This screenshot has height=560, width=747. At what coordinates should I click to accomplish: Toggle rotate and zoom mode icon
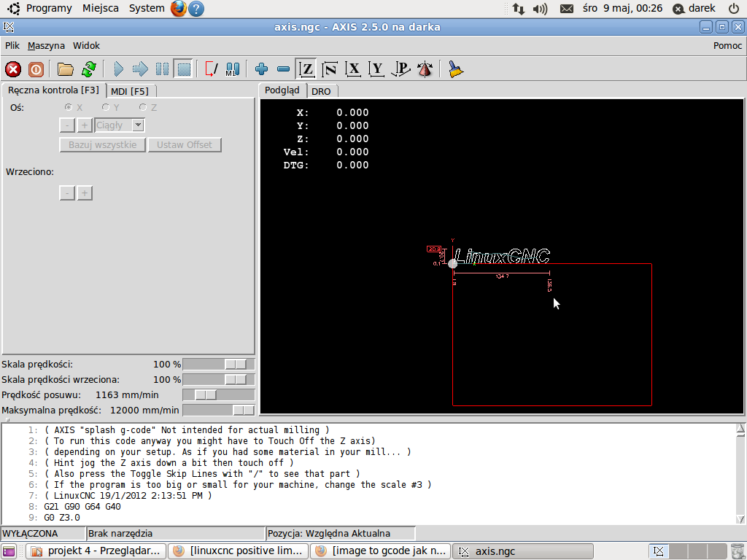(x=425, y=69)
